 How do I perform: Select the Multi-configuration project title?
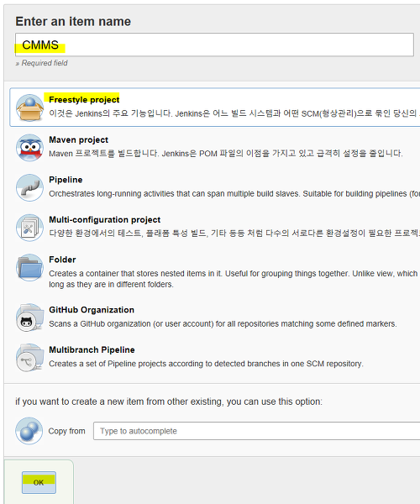click(104, 219)
